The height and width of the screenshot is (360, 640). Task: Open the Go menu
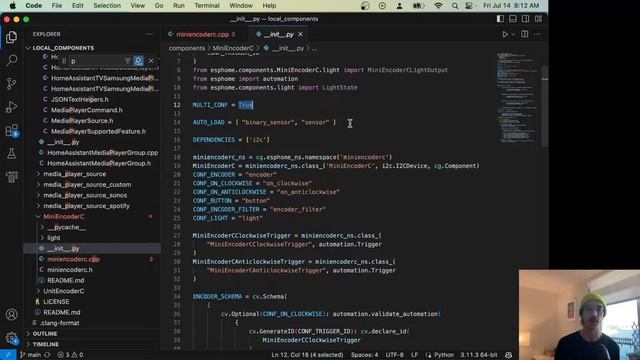point(159,6)
